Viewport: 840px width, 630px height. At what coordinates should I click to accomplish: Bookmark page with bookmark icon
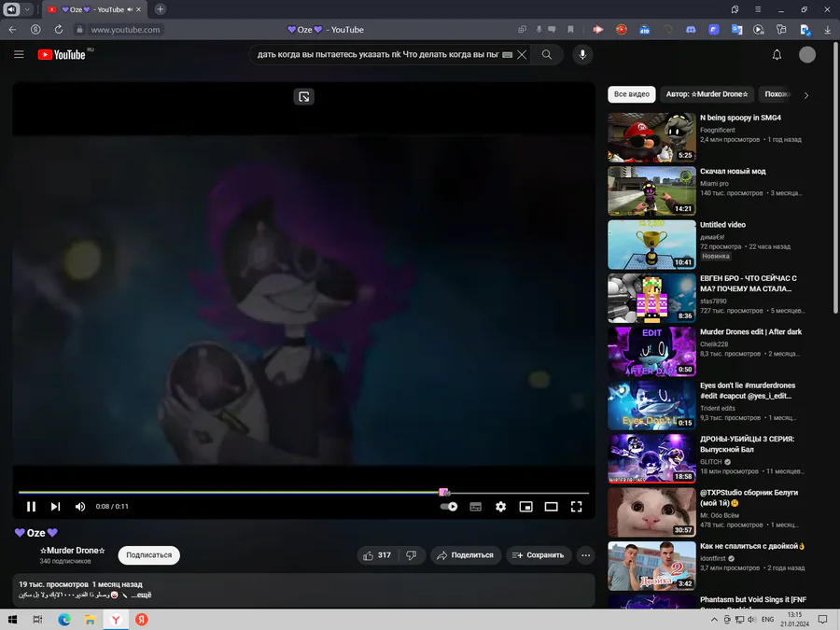(x=570, y=30)
